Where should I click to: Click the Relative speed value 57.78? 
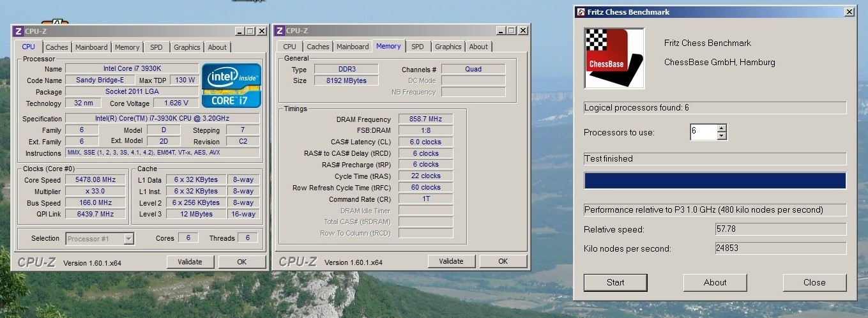(780, 229)
